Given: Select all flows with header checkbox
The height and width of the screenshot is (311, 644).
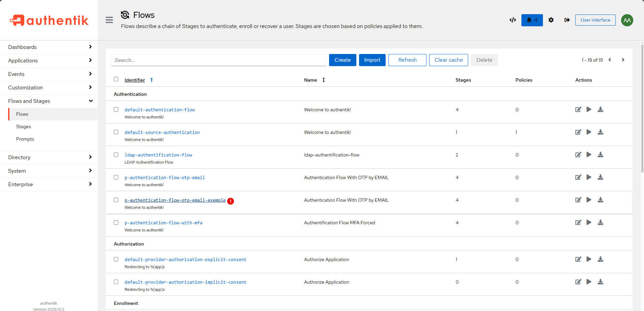Looking at the screenshot, I should tap(116, 79).
